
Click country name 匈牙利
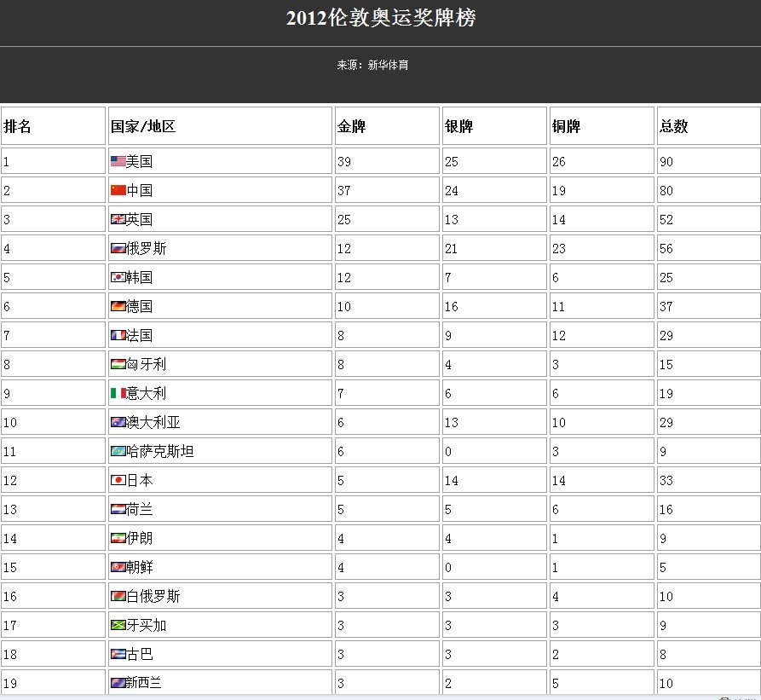tap(146, 364)
